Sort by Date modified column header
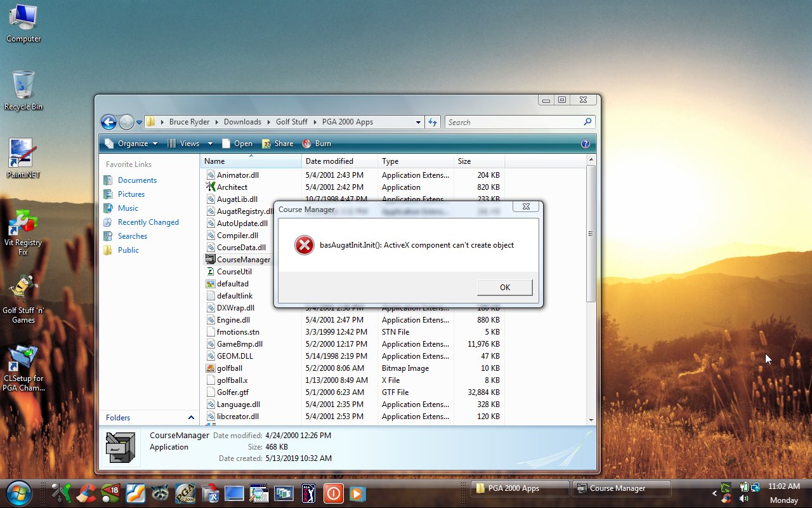Image resolution: width=812 pixels, height=508 pixels. click(340, 161)
